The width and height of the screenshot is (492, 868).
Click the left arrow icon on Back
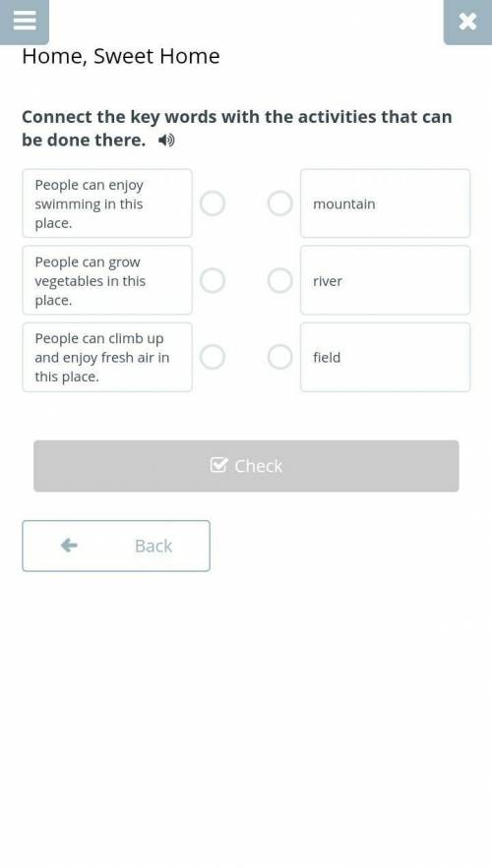69,546
